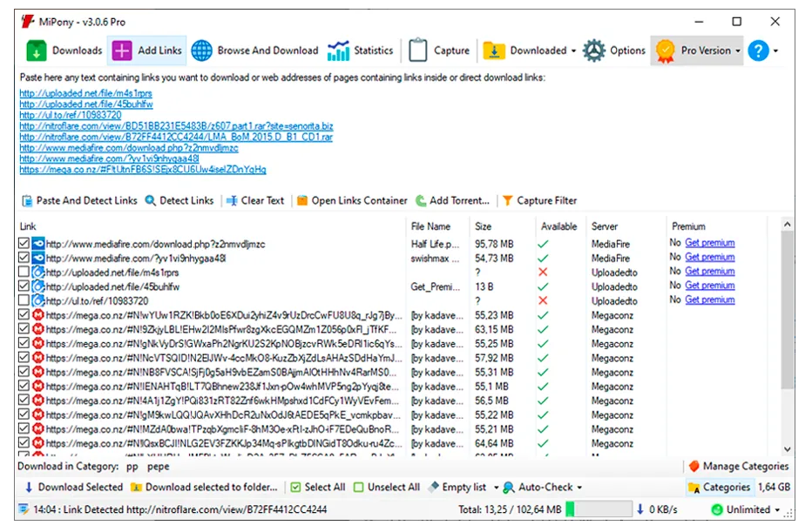This screenshot has height=532, width=812.
Task: Click the Categories folder icon
Action: coord(694,488)
